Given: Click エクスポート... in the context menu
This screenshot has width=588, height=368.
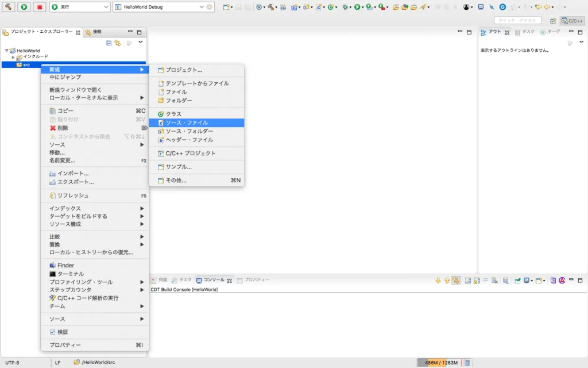Looking at the screenshot, I should [x=95, y=182].
